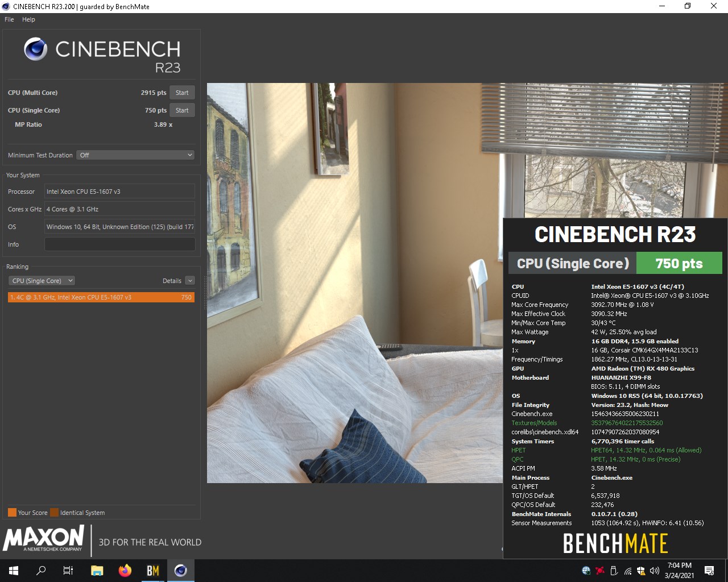Click the globe tray icon

click(x=586, y=571)
